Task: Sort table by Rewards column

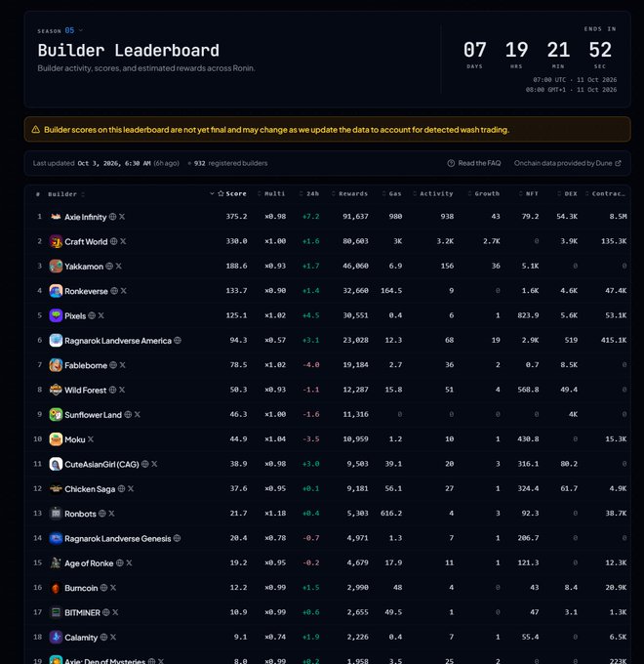Action: 349,193
